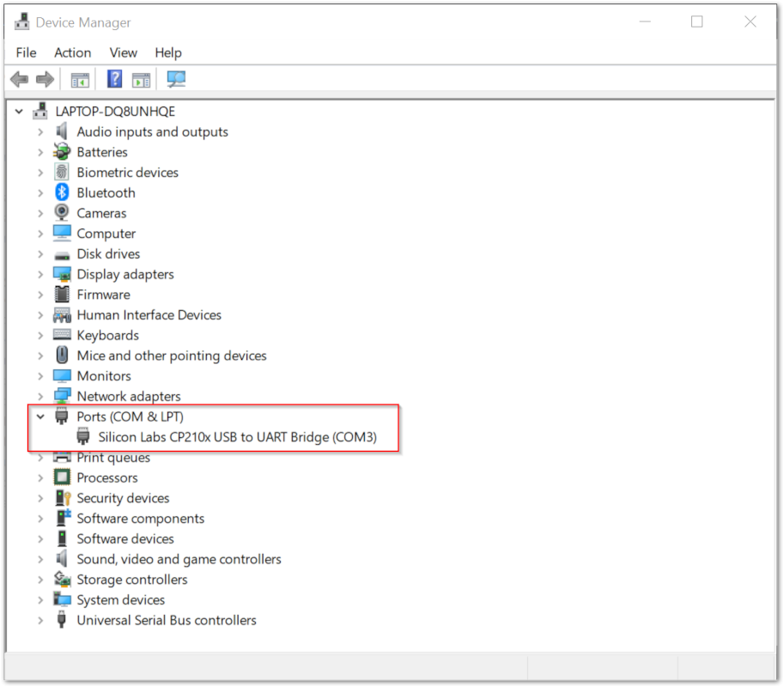Select the Print queues label
This screenshot has height=687, width=784.
pyautogui.click(x=113, y=458)
